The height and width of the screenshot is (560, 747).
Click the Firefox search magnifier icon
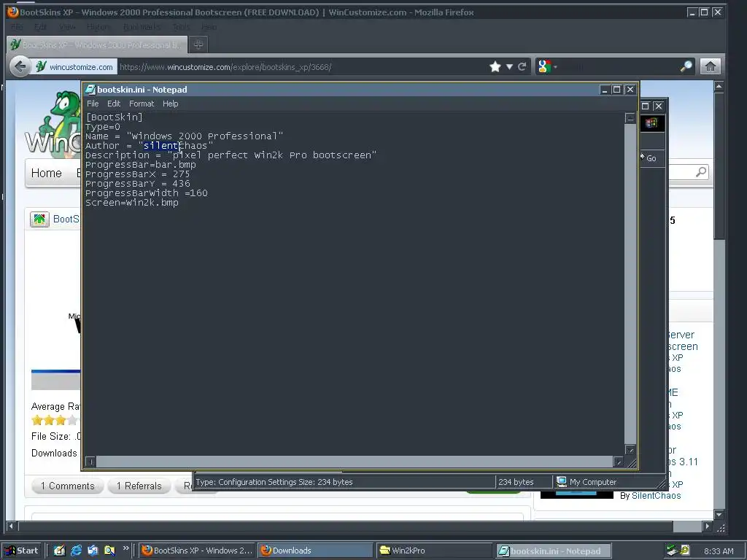(686, 66)
